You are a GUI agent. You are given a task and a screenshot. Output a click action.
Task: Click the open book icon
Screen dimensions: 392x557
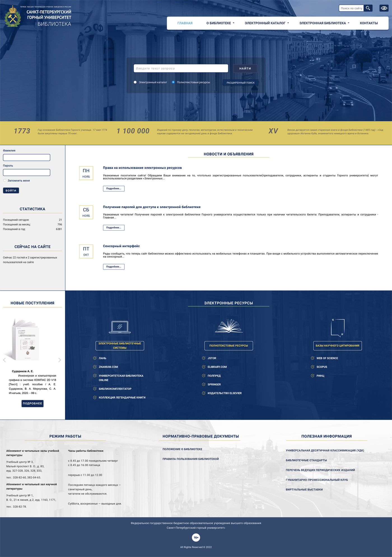[x=228, y=326]
